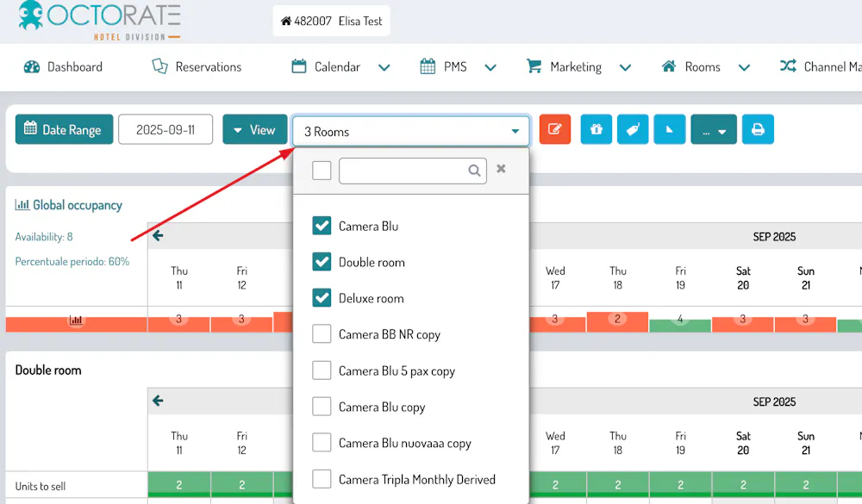This screenshot has width=862, height=504.
Task: Click Sat 20 occupancy bar showing 3
Action: [743, 324]
